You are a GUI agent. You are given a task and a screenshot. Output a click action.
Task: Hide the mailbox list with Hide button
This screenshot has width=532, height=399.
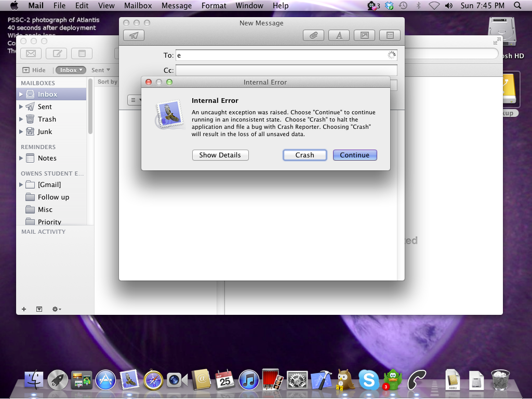click(x=34, y=70)
